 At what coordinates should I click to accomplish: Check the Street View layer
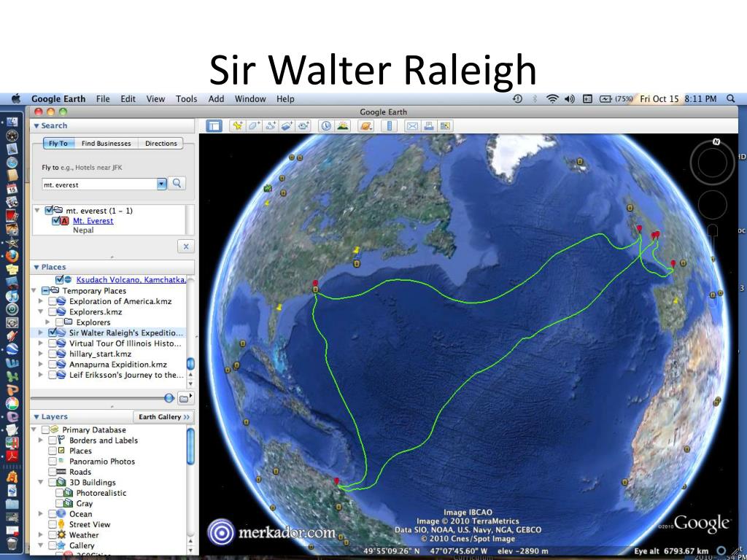tap(53, 524)
